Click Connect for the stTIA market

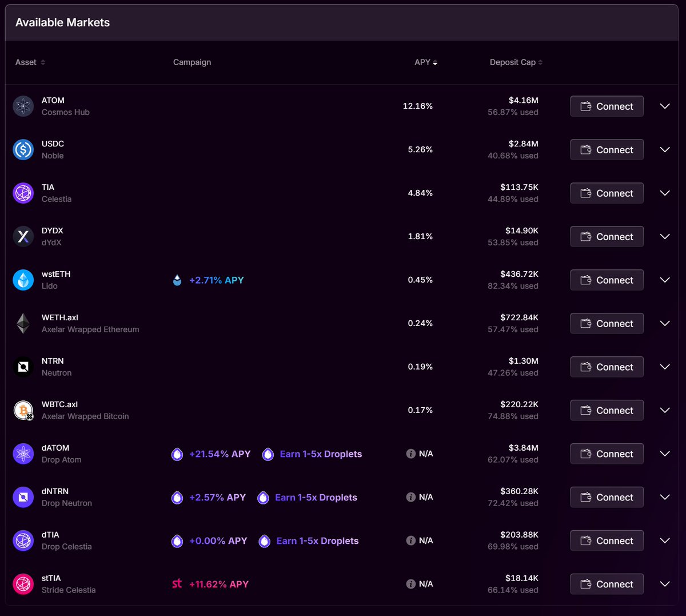607,585
